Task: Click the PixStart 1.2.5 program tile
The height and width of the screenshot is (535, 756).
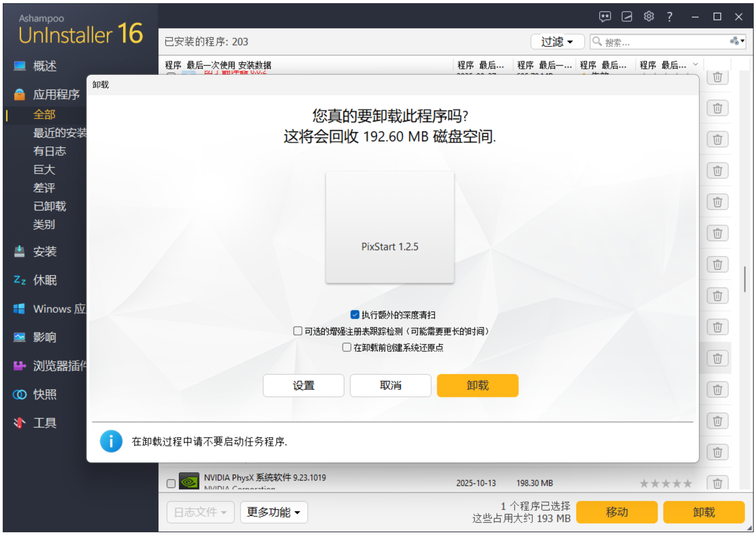Action: pos(390,227)
